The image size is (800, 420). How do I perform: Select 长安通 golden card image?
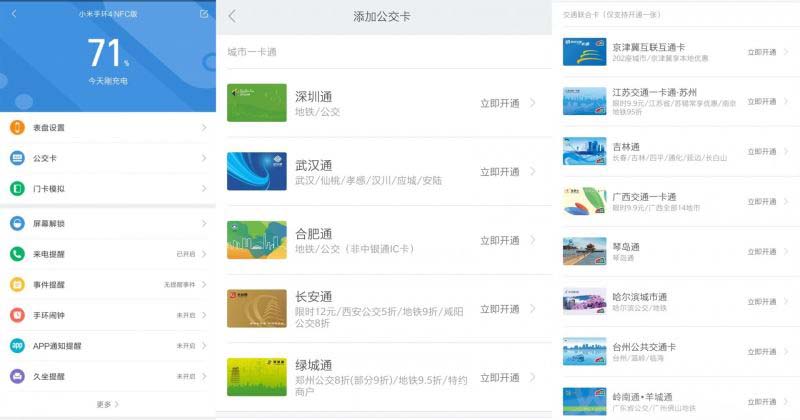click(257, 309)
